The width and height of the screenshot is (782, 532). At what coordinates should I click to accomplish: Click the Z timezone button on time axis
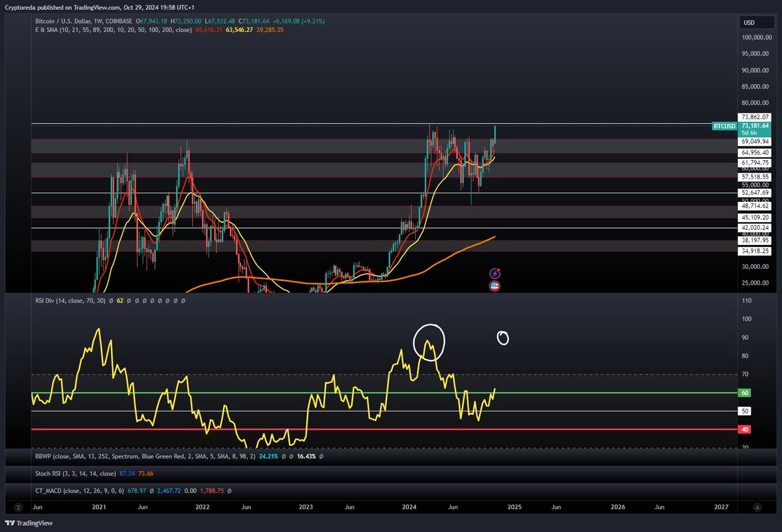pos(18,507)
